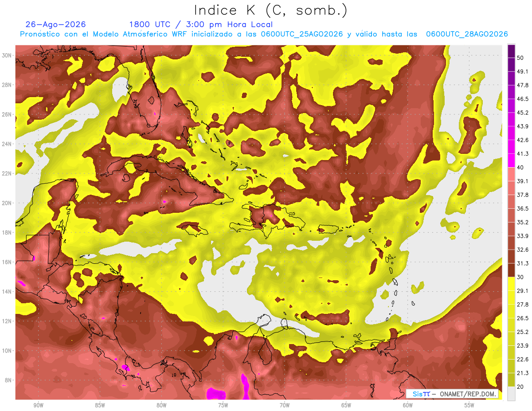This screenshot has height=411, width=532.
Task: Click the '55W' longitude axis label
Action: (469, 405)
